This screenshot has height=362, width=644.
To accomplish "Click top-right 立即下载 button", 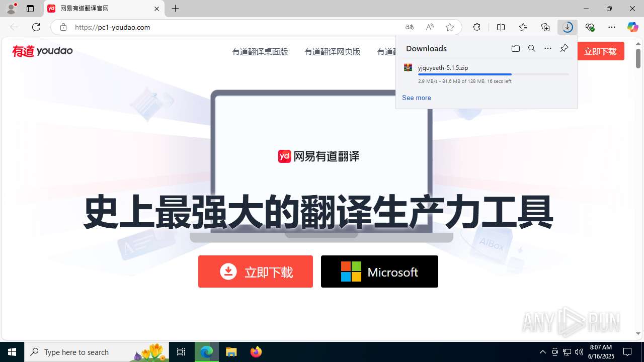I will [600, 51].
